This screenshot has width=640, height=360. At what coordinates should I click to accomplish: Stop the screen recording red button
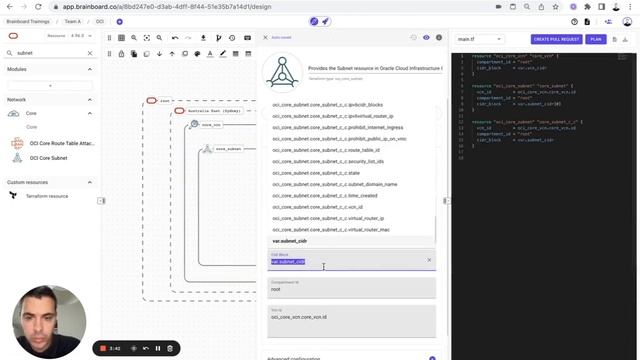(103, 348)
